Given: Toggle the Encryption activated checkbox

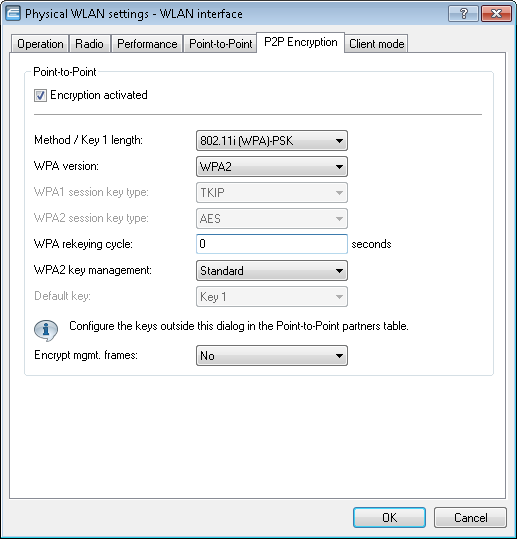Looking at the screenshot, I should coord(40,95).
